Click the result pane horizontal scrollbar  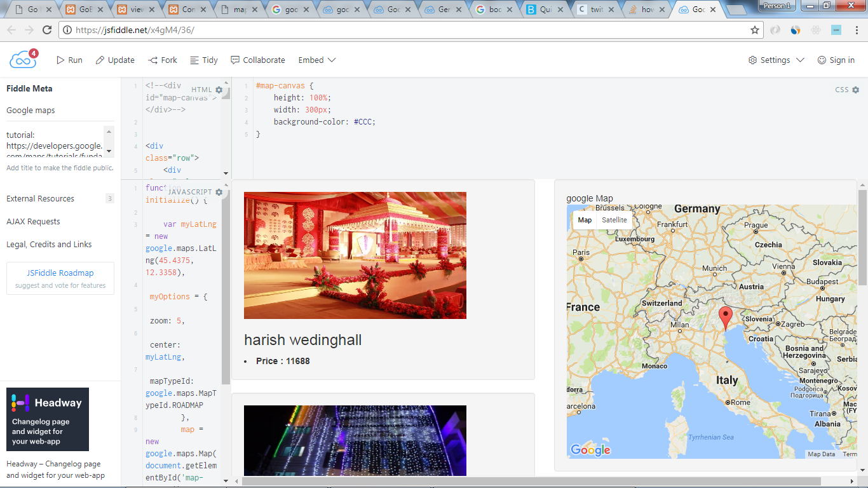[531, 482]
